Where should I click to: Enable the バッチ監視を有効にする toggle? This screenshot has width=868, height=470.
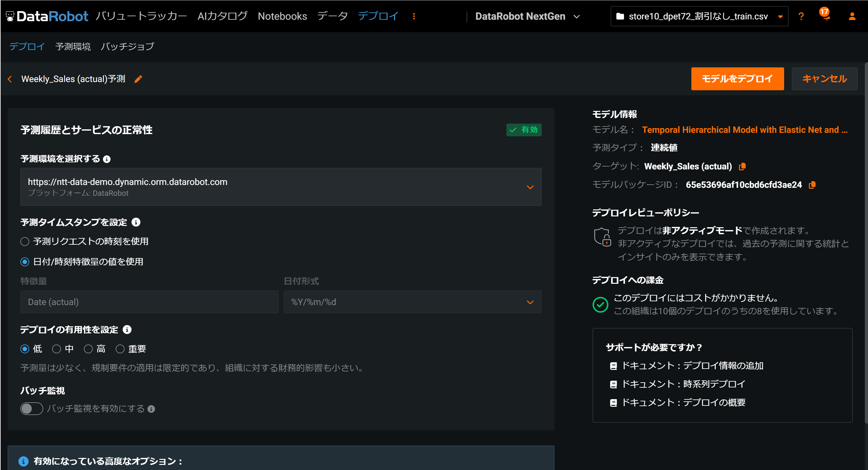pos(32,408)
